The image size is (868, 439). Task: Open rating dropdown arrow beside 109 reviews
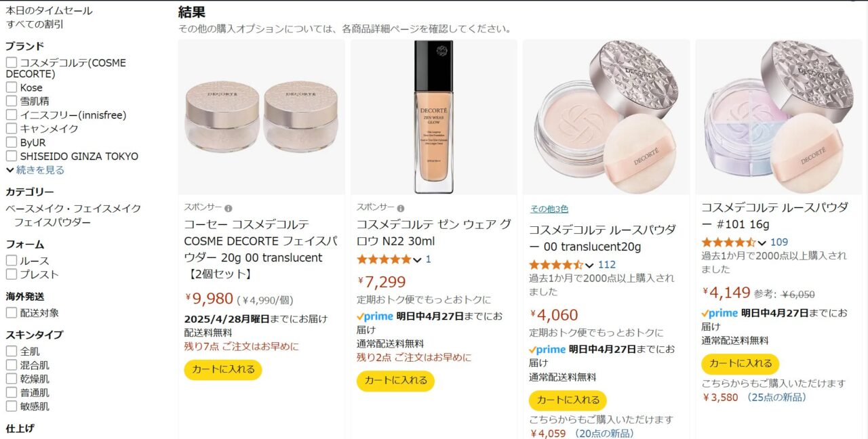point(762,243)
